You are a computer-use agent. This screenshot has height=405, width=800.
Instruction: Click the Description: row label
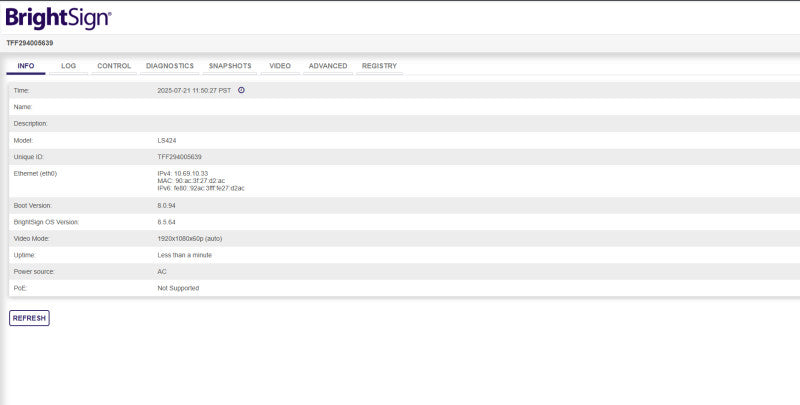(30, 124)
